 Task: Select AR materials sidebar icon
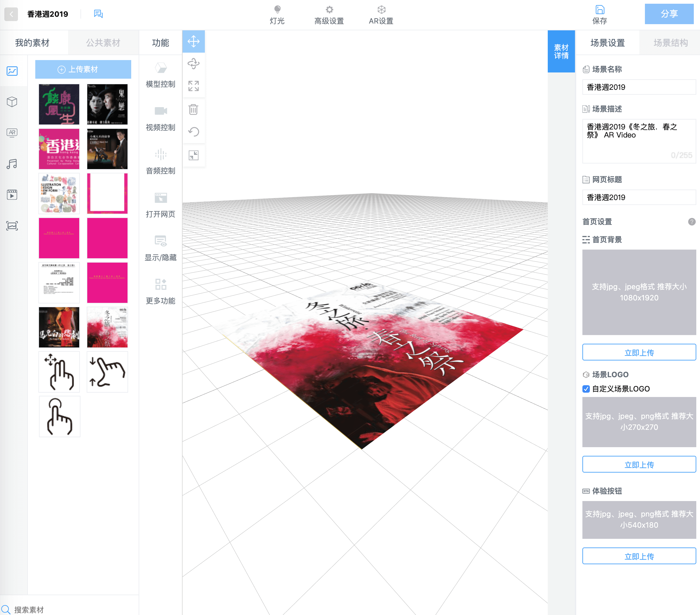[12, 133]
